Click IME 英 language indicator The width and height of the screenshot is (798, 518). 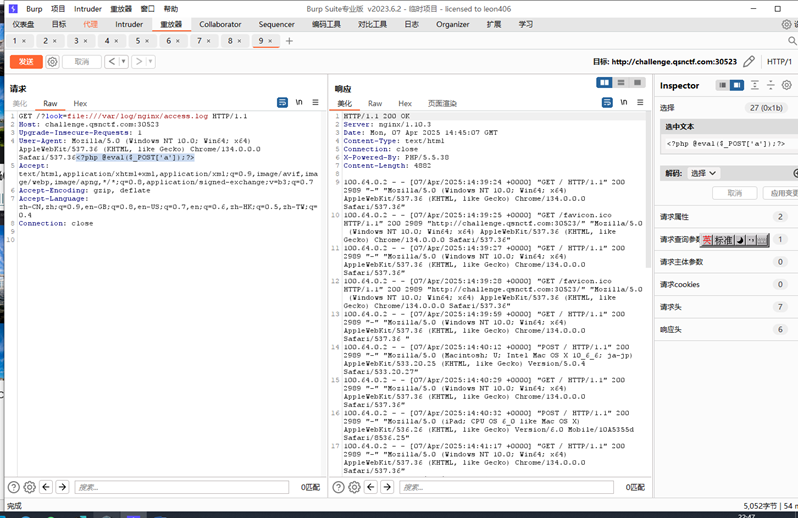706,240
